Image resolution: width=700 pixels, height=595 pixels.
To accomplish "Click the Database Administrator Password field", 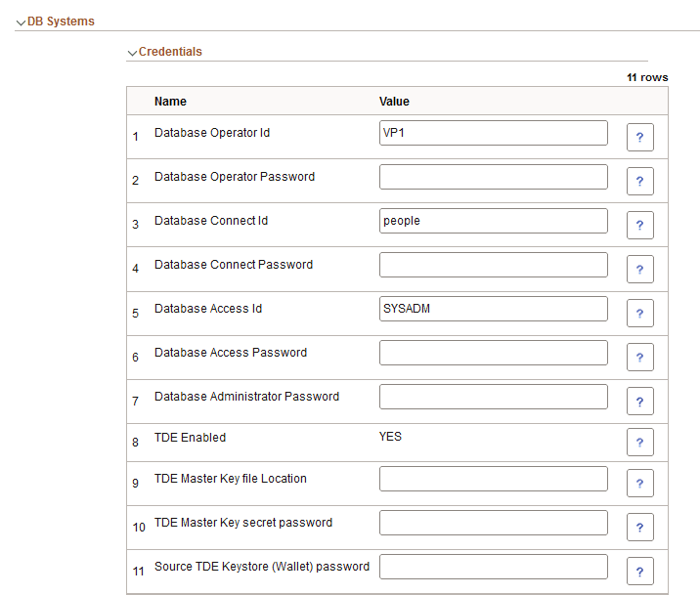I will click(493, 397).
